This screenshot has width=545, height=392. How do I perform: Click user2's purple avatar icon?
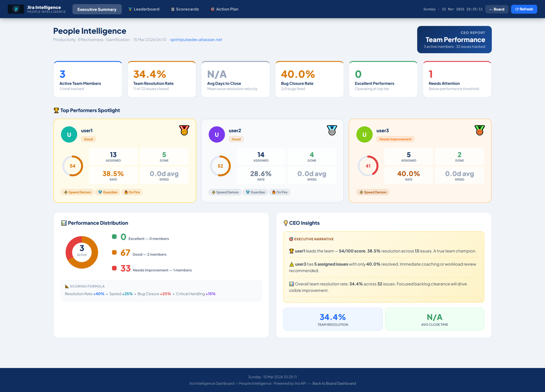point(217,135)
